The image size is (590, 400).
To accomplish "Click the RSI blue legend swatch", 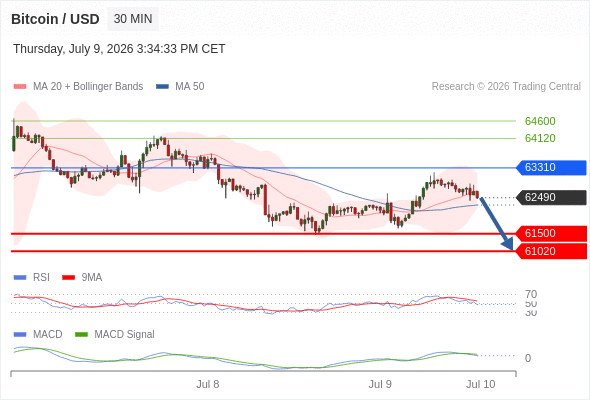I will click(x=20, y=278).
